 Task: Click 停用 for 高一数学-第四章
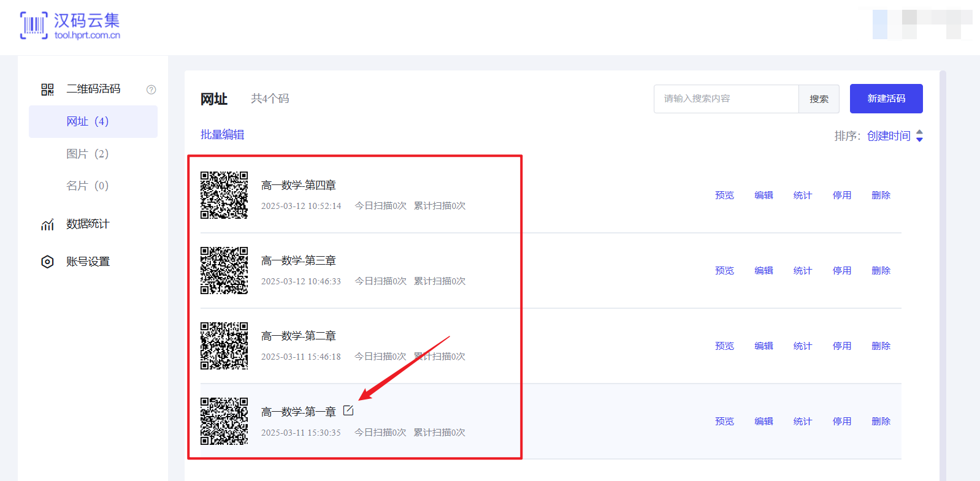842,195
